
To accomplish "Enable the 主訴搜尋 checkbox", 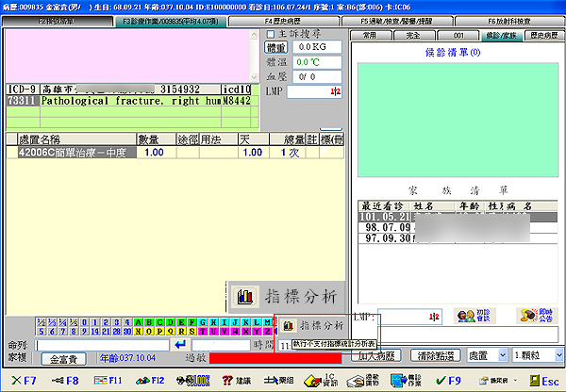I will click(x=271, y=34).
